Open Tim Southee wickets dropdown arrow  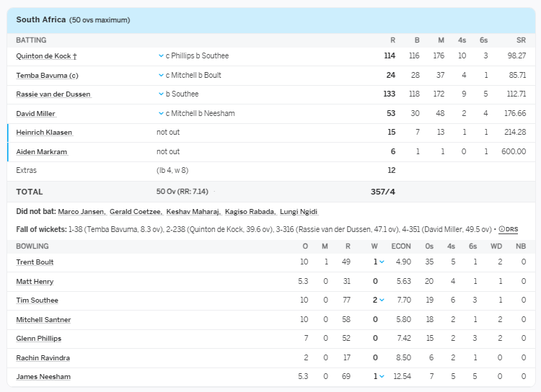[x=382, y=300]
